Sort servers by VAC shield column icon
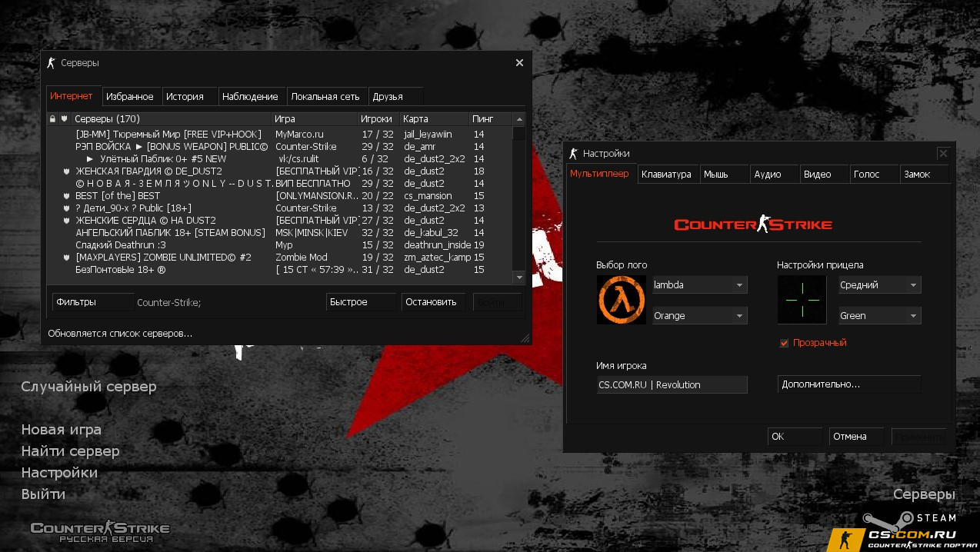Image resolution: width=980 pixels, height=552 pixels. 65,119
